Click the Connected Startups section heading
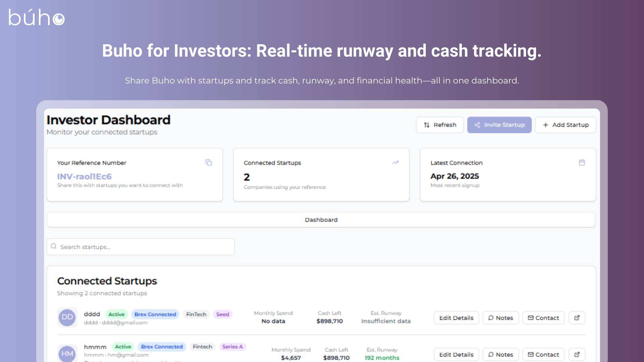 (x=107, y=281)
